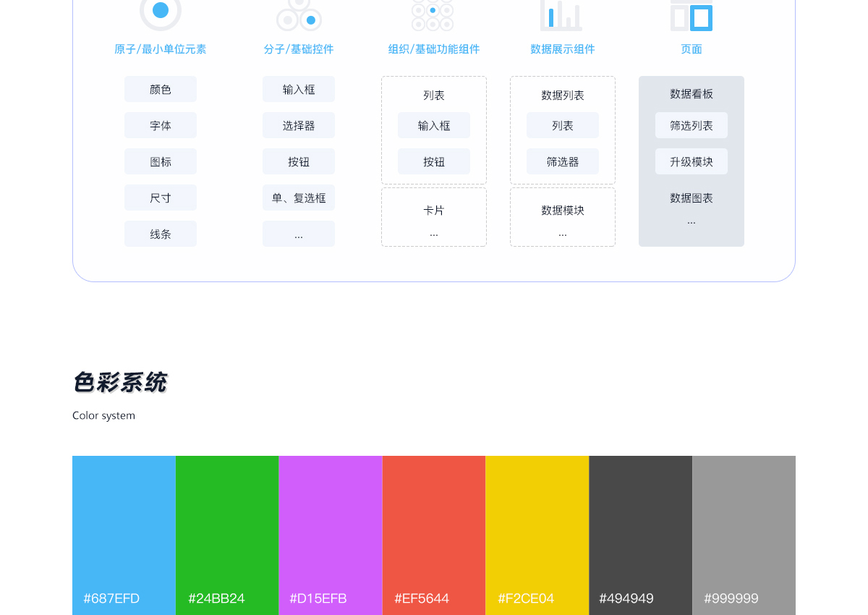Click the 图标 pill
This screenshot has width=868, height=615.
coord(161,161)
